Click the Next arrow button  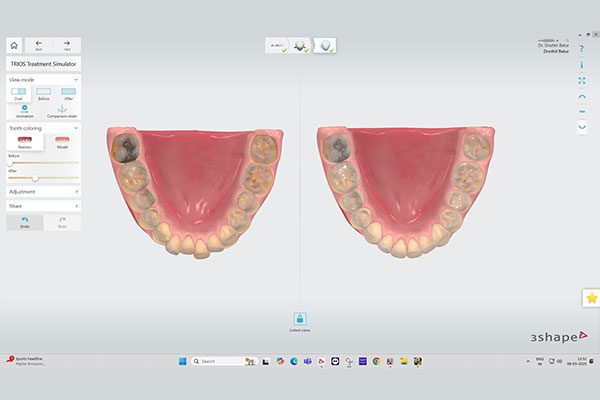coord(67,46)
